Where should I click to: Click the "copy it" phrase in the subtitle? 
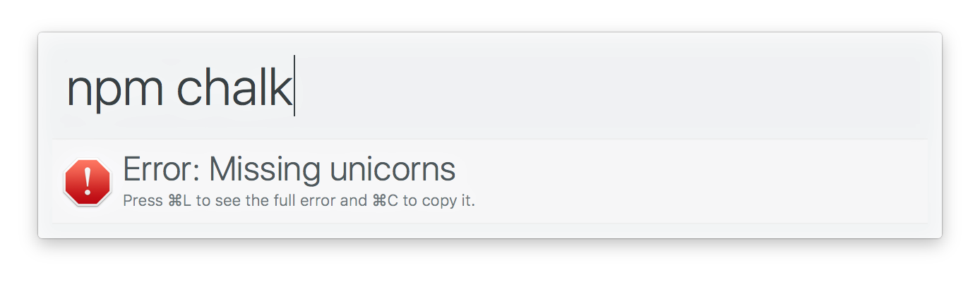pos(448,201)
